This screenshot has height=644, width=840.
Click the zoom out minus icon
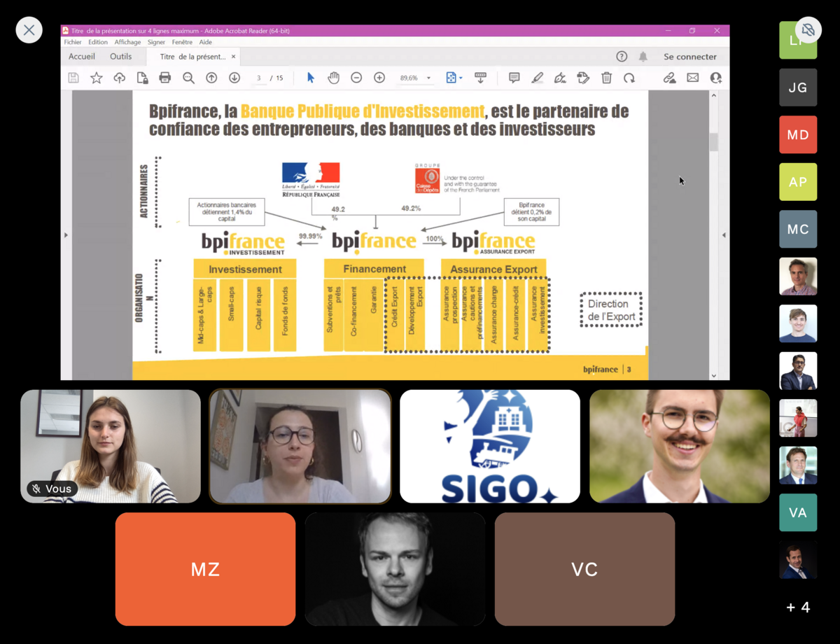tap(356, 78)
